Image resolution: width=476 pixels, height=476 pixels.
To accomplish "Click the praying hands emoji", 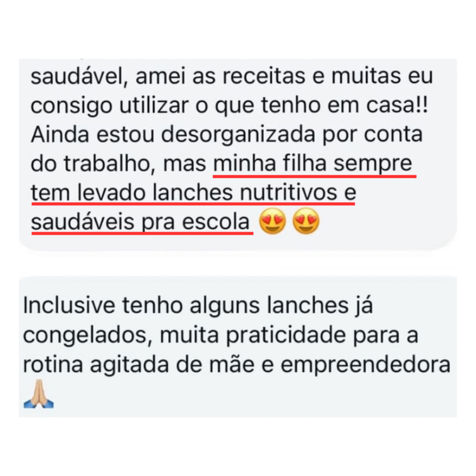I will click(39, 394).
